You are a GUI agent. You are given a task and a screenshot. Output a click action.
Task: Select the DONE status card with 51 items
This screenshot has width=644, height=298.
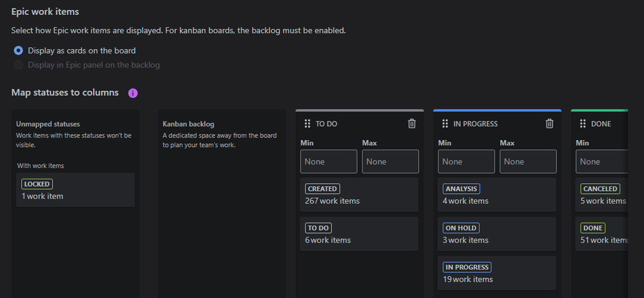pos(601,234)
